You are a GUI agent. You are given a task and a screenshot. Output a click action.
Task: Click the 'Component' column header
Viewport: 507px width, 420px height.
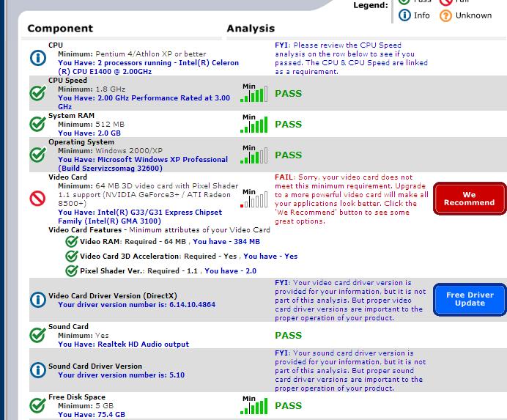[x=60, y=29]
